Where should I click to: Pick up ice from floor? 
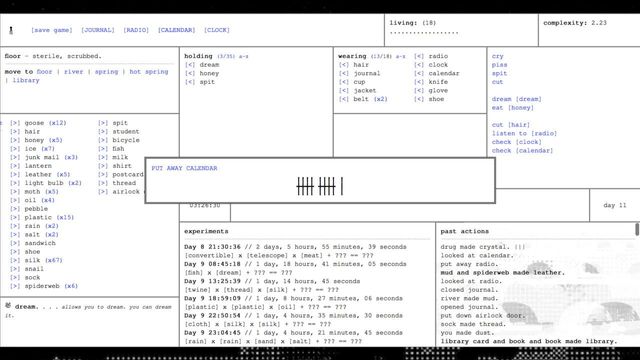(15, 149)
